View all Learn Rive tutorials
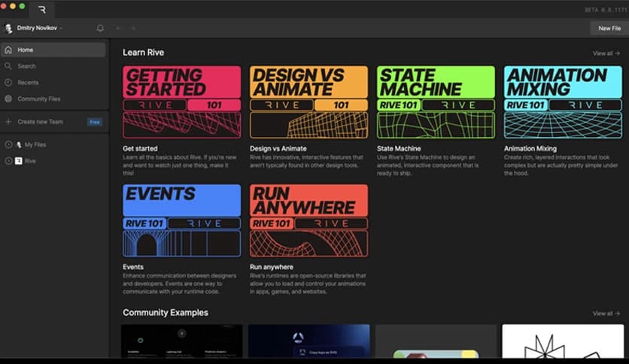The width and height of the screenshot is (629, 364). pos(606,53)
